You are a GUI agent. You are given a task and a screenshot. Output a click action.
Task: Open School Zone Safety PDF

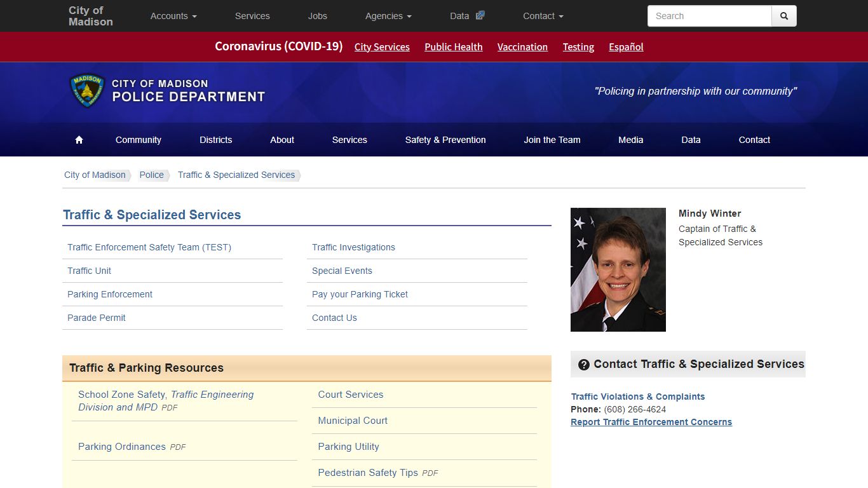166,401
